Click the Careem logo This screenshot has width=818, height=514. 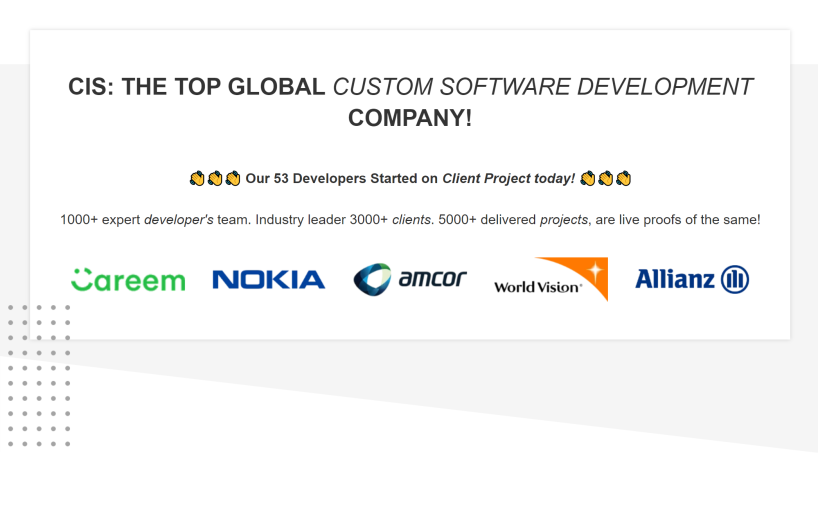pos(128,280)
